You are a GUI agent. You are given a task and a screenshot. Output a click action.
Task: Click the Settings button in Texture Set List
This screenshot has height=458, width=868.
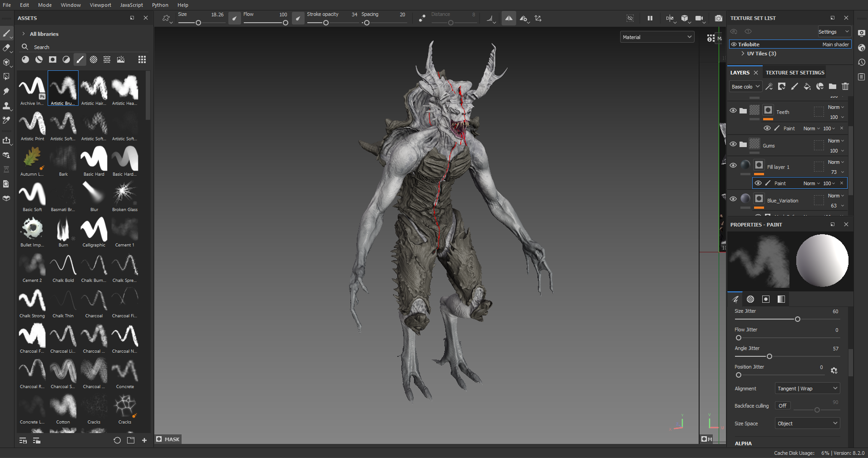(x=833, y=32)
